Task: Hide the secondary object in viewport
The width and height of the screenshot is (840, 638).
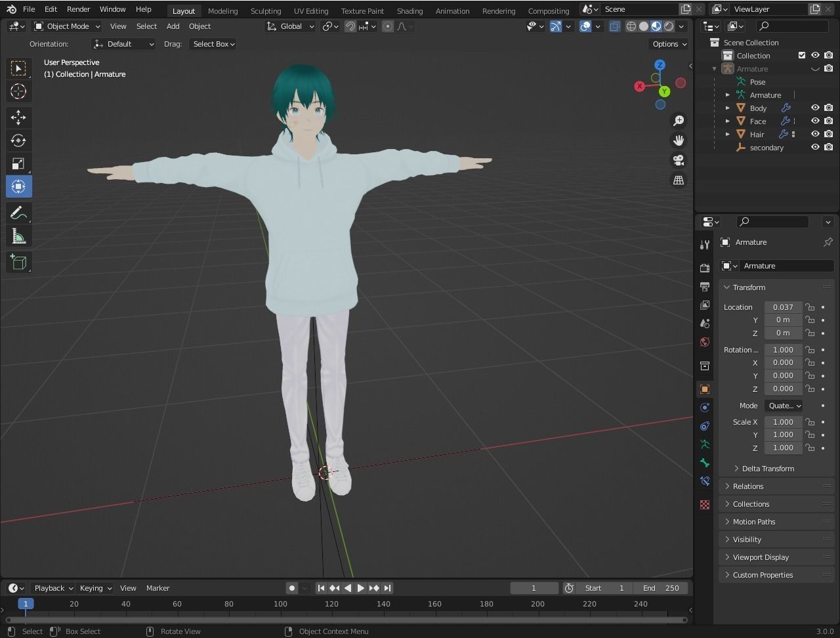Action: pyautogui.click(x=815, y=147)
